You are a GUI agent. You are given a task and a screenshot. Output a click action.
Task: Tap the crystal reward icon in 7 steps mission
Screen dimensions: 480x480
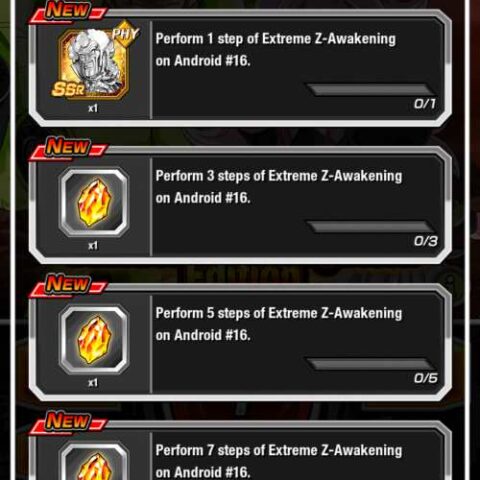point(94,462)
